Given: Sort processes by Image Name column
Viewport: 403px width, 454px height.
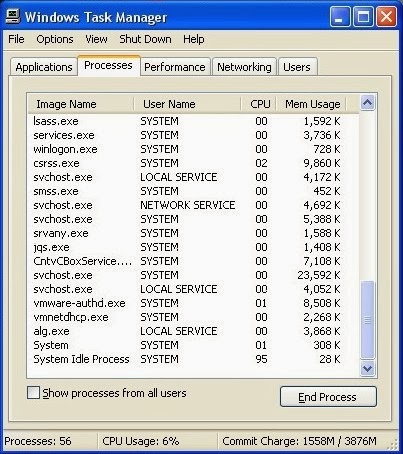Looking at the screenshot, I should (81, 104).
